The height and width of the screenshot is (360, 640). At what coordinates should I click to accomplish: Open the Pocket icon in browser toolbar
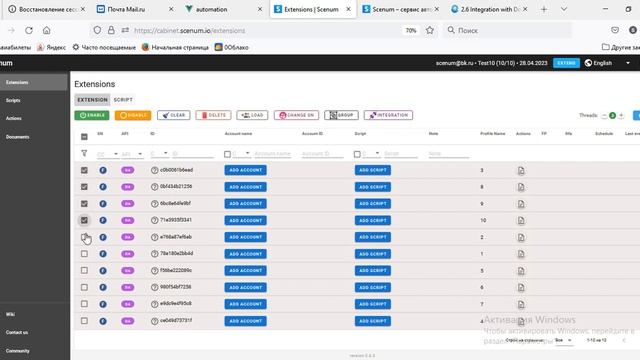click(x=615, y=30)
